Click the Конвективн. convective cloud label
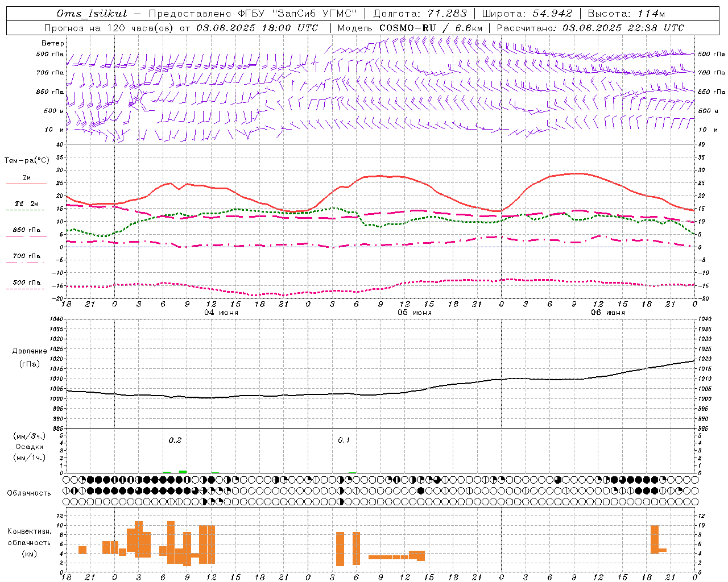This screenshot has width=728, height=582. [30, 531]
